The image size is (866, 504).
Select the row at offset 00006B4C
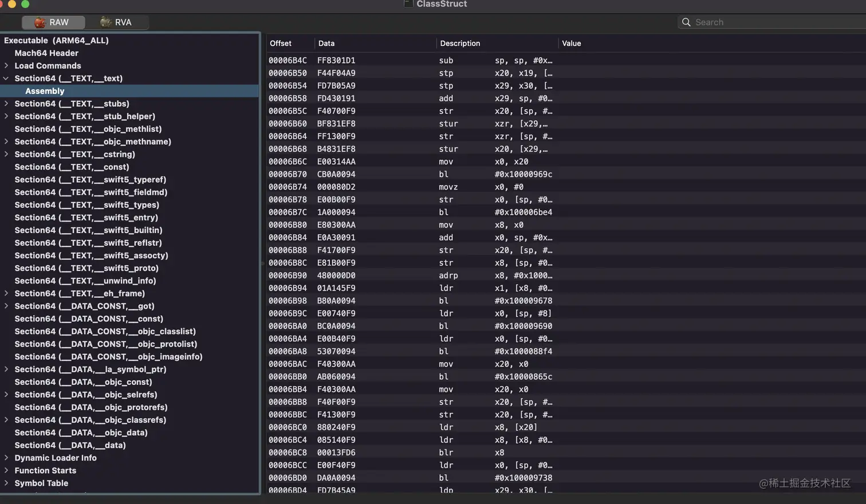566,60
